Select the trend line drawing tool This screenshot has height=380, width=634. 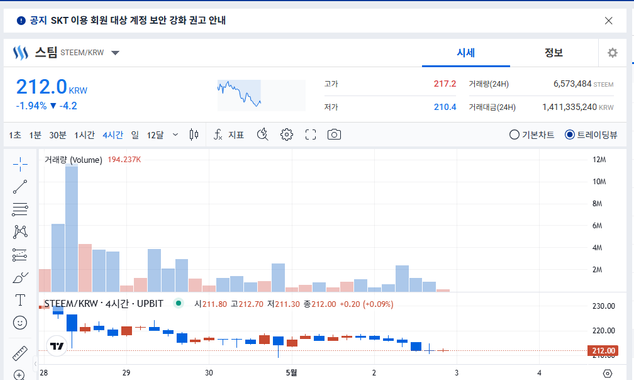20,187
